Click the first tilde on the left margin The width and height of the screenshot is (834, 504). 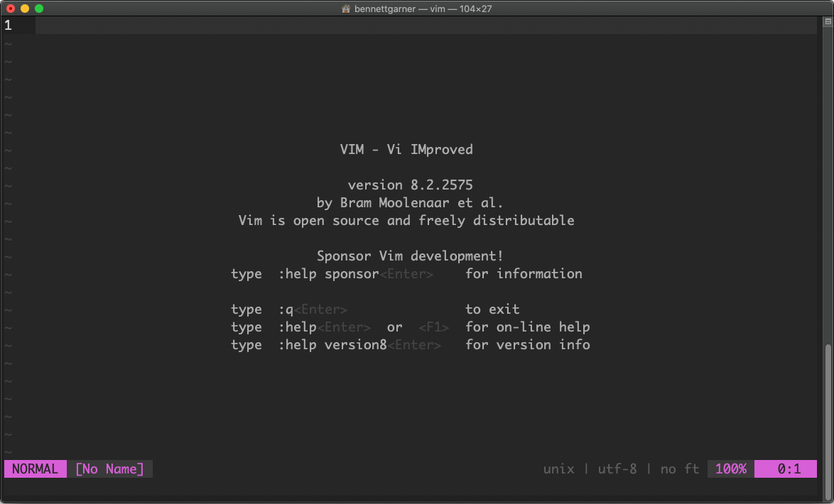click(8, 43)
